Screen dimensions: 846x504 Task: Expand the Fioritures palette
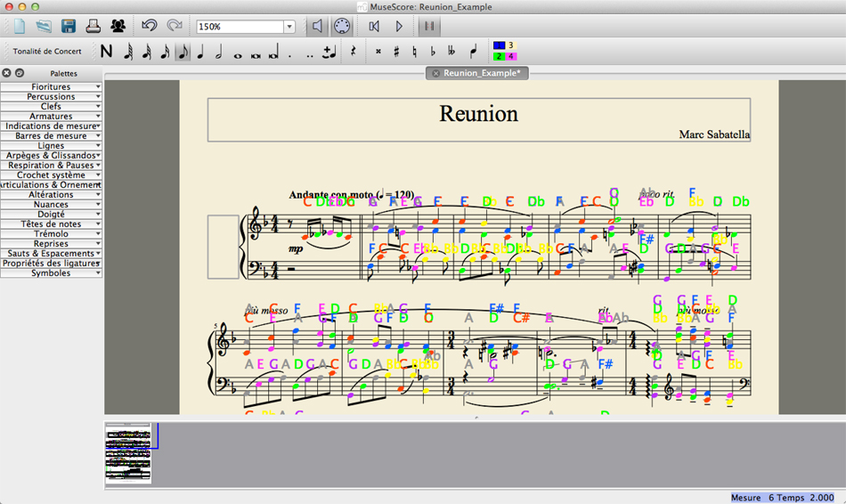click(x=52, y=87)
